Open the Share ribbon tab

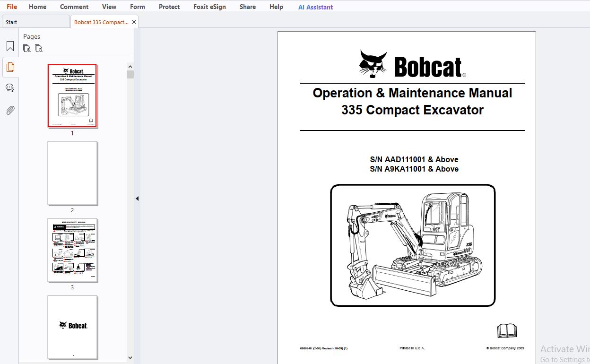tap(248, 7)
